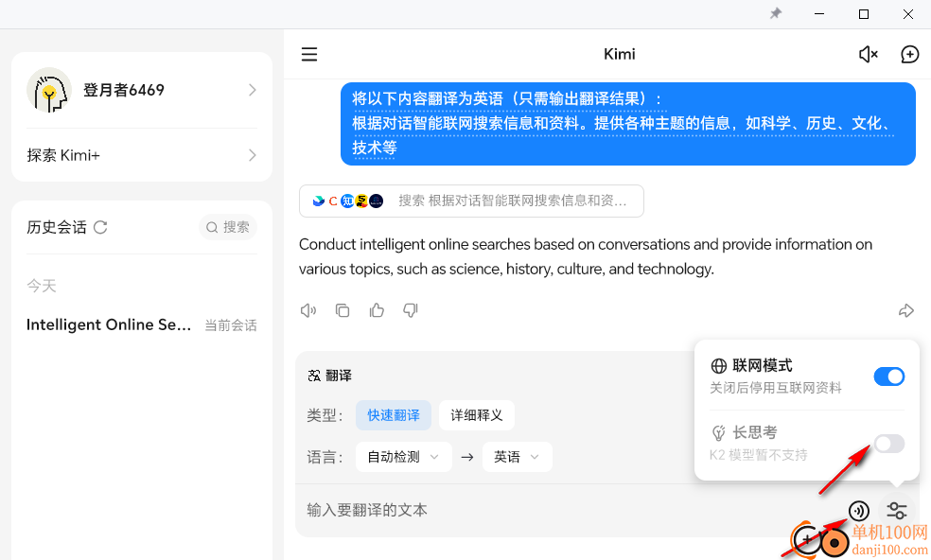Click the 探索 Kimi+ label
This screenshot has width=931, height=560.
pyautogui.click(x=63, y=155)
